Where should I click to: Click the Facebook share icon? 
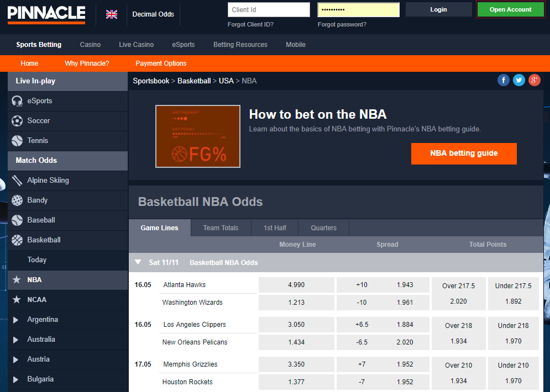[x=503, y=81]
